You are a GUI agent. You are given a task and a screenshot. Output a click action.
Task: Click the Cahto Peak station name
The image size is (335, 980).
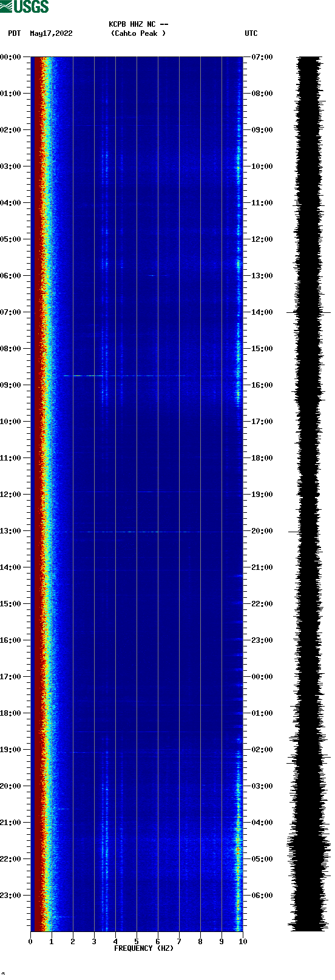138,33
